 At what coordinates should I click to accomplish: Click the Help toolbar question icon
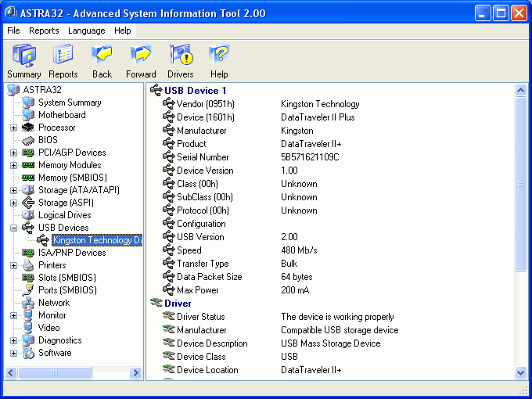coord(219,54)
